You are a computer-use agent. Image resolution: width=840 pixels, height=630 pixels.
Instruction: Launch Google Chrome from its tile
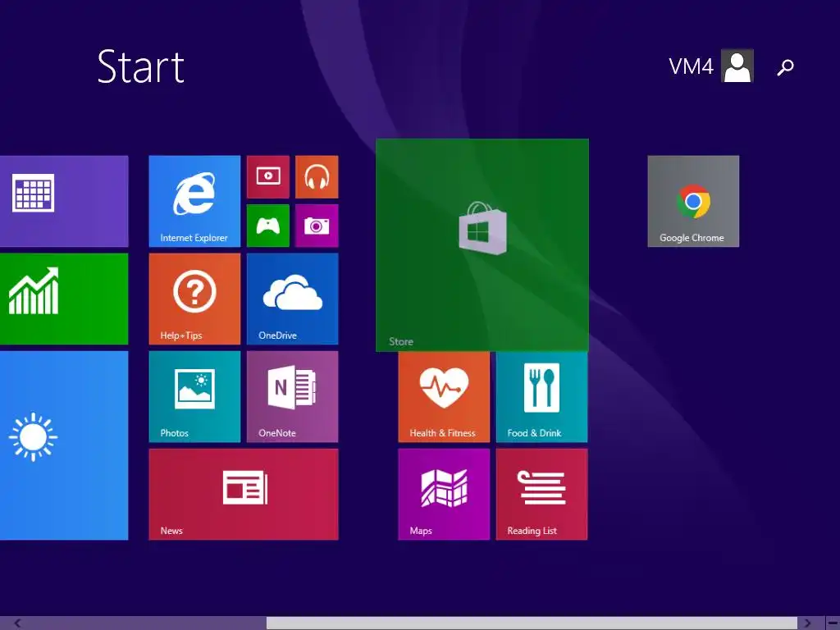(x=693, y=201)
